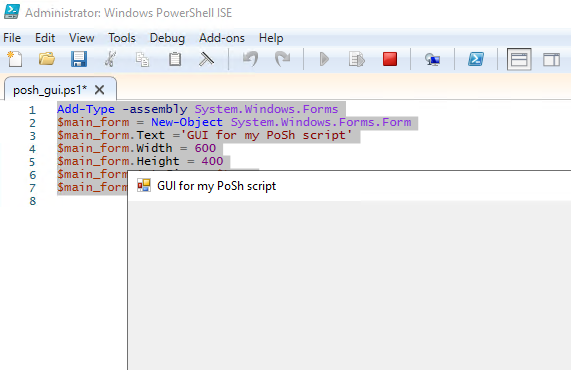
Task: Click the value 400 on line 5
Action: point(212,161)
